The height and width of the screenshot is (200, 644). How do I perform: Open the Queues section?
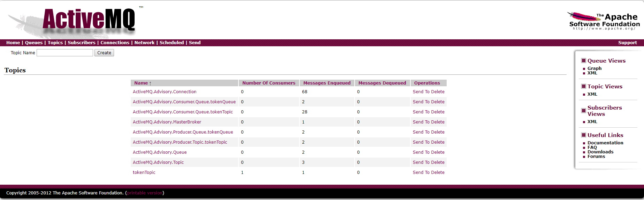click(x=34, y=43)
